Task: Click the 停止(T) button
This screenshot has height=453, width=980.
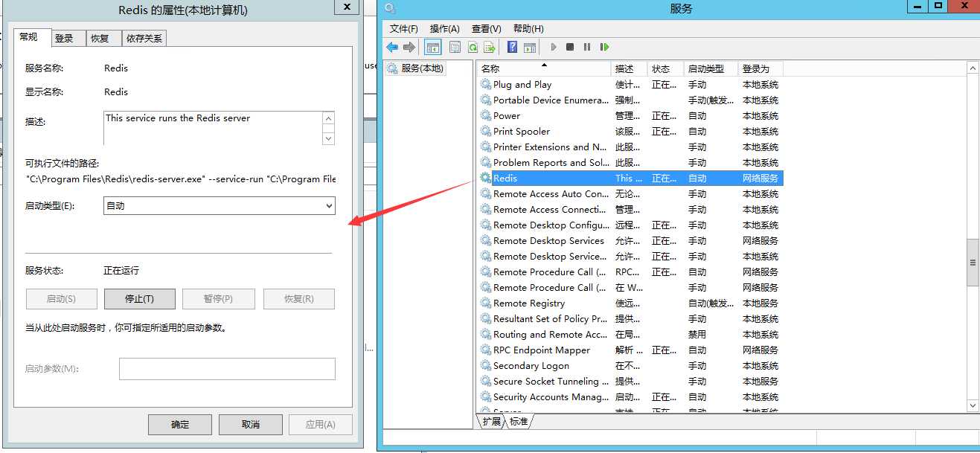Action: [140, 299]
